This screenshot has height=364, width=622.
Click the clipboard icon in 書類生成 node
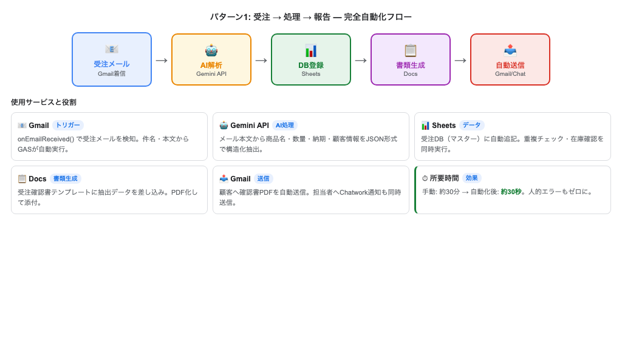click(411, 49)
